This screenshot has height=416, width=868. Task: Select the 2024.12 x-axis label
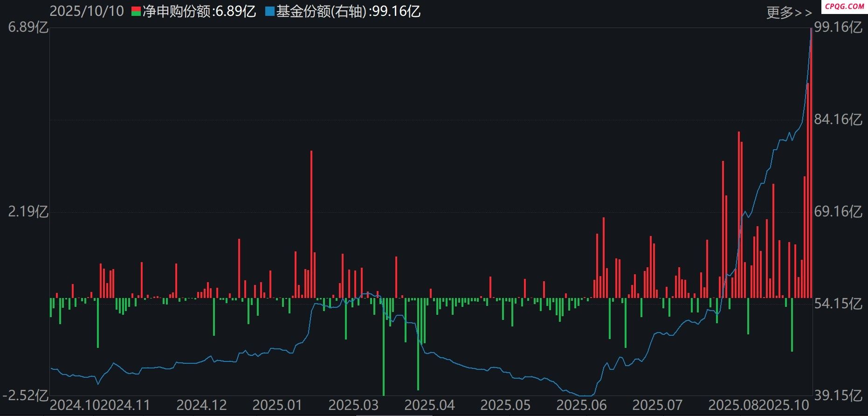tap(201, 405)
